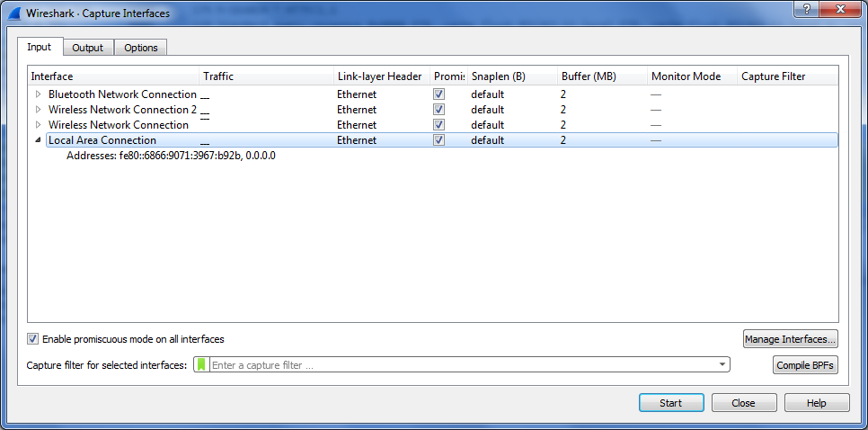Click the Promis column header
This screenshot has height=430, width=868.
coord(449,76)
